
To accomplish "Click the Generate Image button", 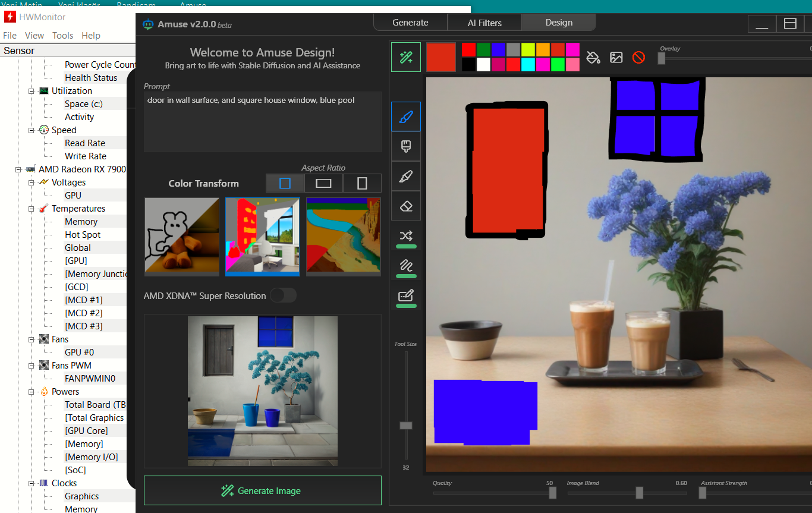I will tap(263, 490).
